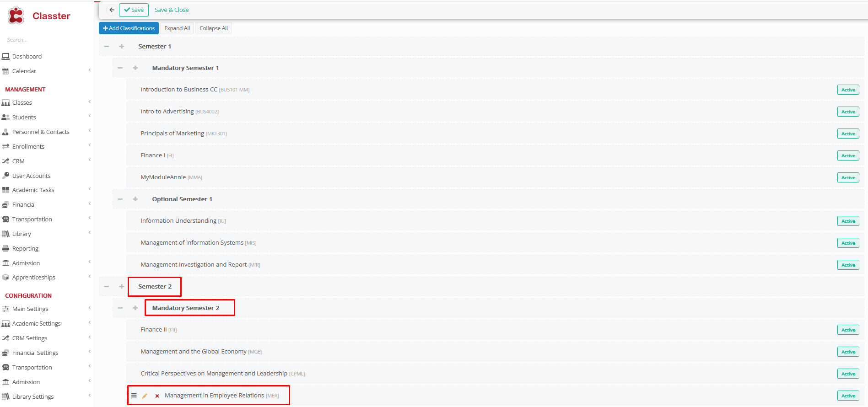
Task: Open Academic Settings in sidebar
Action: (x=36, y=323)
